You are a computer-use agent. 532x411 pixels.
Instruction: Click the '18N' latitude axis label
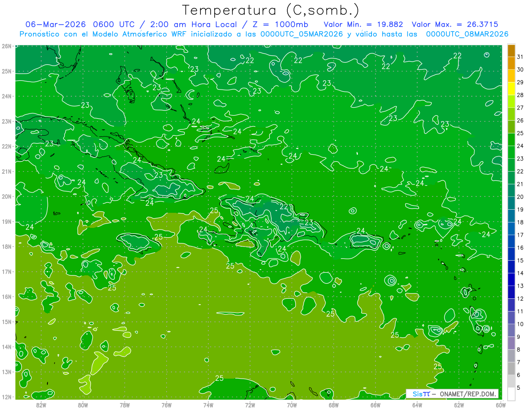[6, 247]
